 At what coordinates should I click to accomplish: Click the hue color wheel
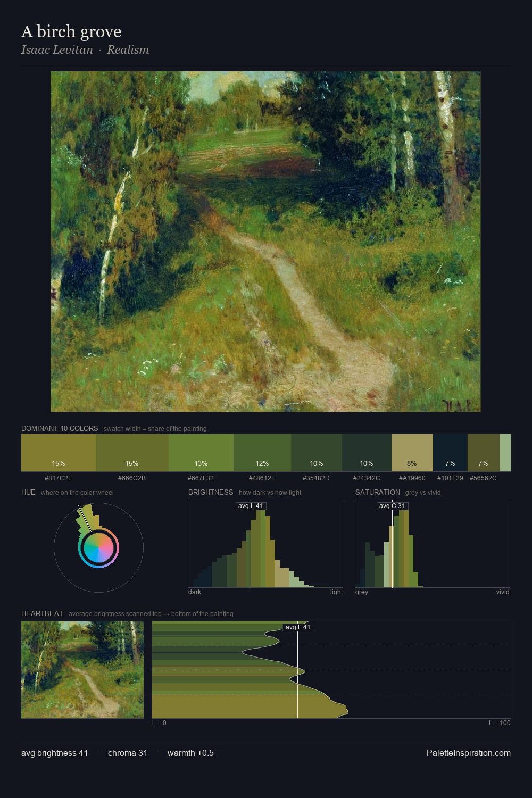98,547
